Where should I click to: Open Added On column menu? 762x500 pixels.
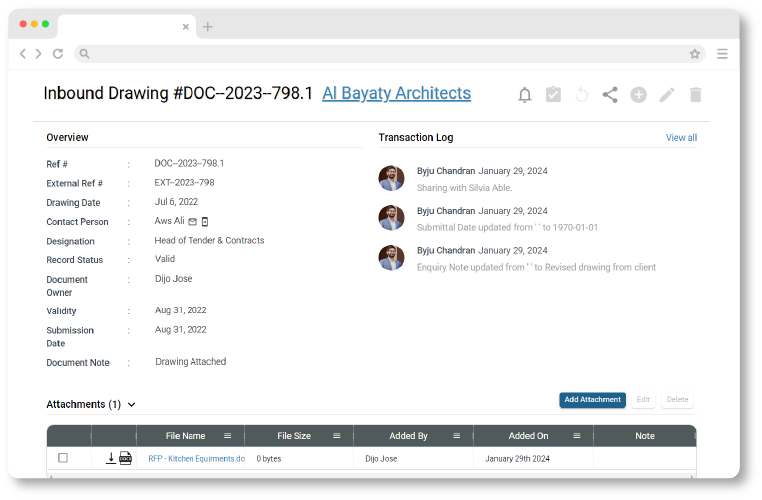coord(577,436)
